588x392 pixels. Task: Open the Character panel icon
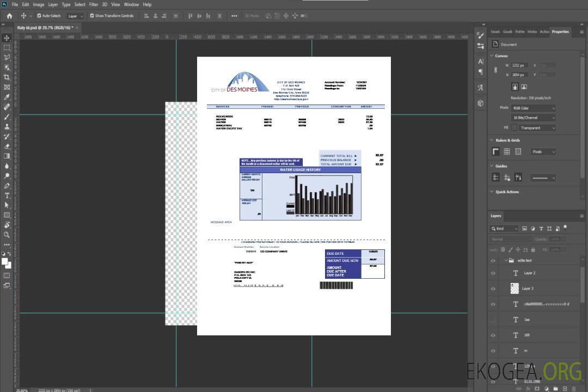tap(481, 62)
